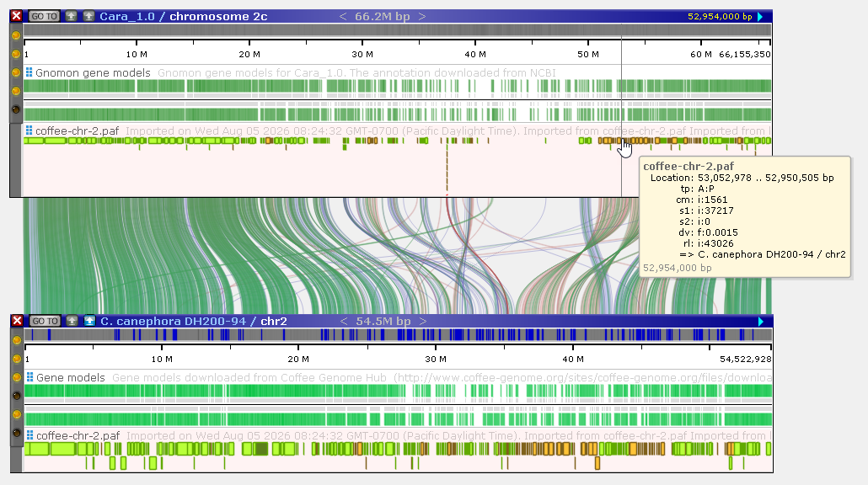Open top panel coffee-chr-2.paf track grid icon
Viewport: 868px width, 485px height.
click(29, 131)
